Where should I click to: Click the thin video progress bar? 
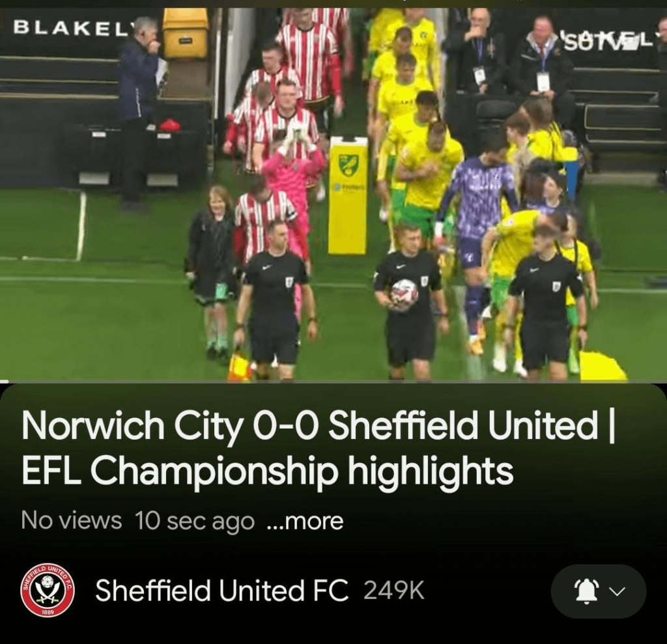pyautogui.click(x=333, y=381)
